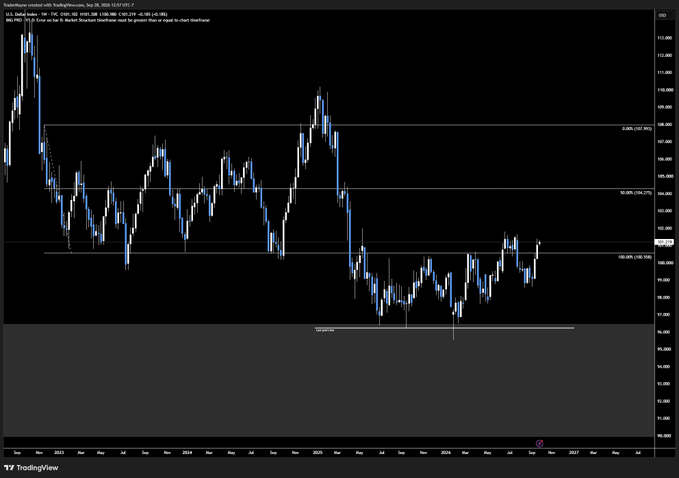The width and height of the screenshot is (679, 478).
Task: Click the 2027 label on time axis
Action: click(574, 453)
